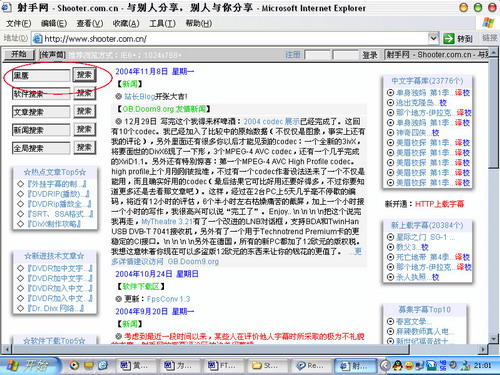This screenshot has height=375, width=500.
Task: Switch to the 为... Word taskbar button
Action: click(180, 366)
